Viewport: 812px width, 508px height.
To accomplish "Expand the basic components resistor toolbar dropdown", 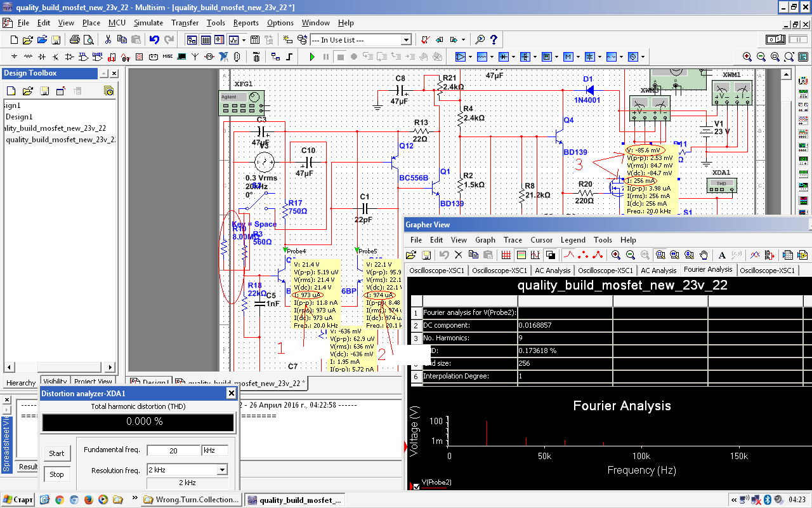I will [492, 57].
